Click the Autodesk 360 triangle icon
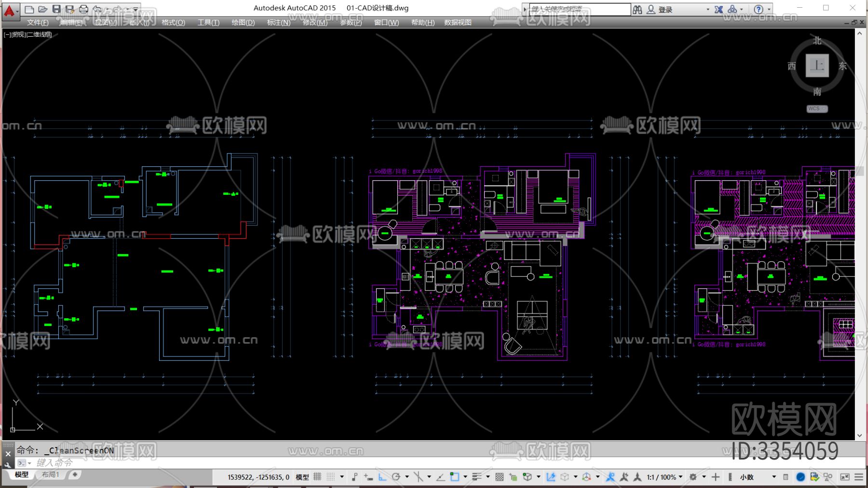This screenshot has height=488, width=868. click(732, 9)
